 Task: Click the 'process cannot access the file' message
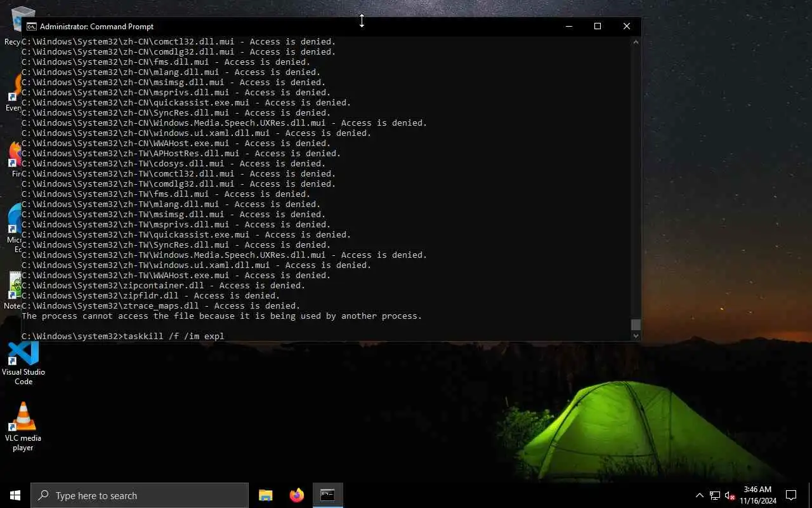click(222, 316)
